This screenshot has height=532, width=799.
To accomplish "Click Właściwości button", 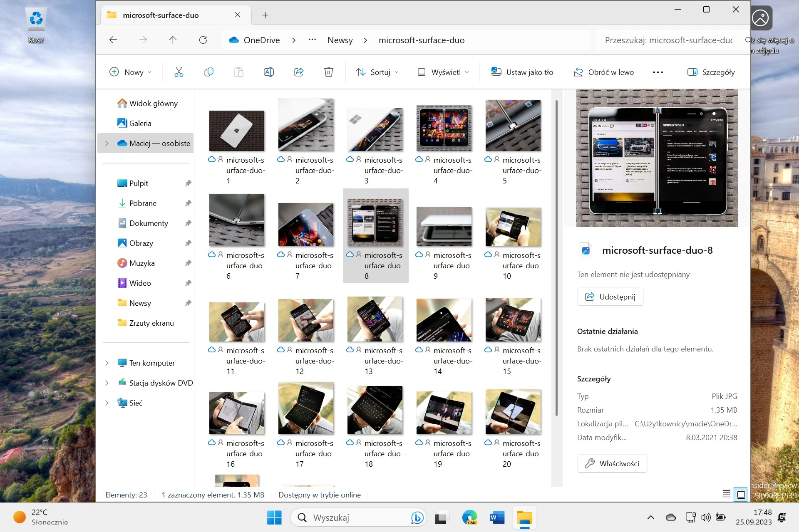I will pos(612,463).
